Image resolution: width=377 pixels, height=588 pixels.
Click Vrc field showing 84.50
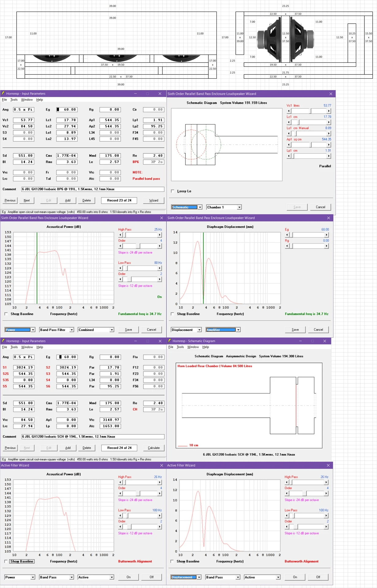[23, 420]
